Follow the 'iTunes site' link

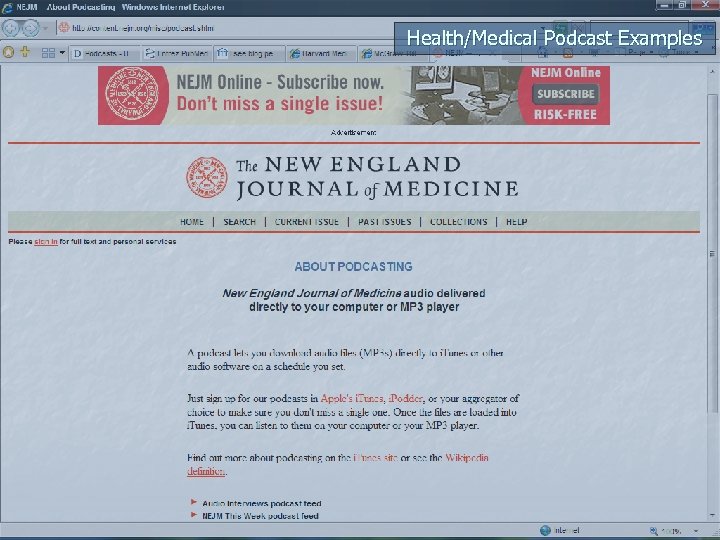pyautogui.click(x=376, y=458)
